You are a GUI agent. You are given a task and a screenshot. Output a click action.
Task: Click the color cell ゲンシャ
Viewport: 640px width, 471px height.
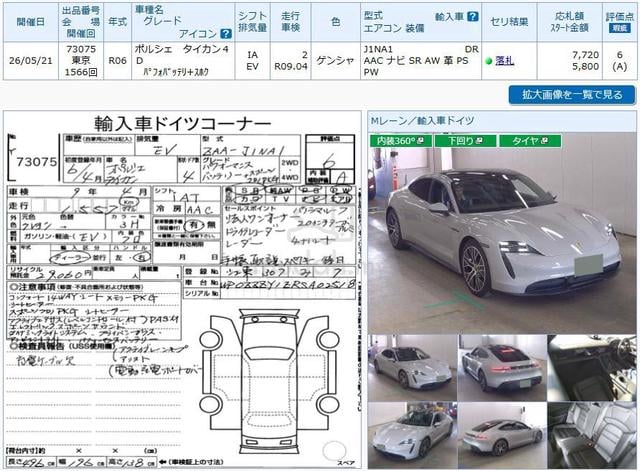point(336,61)
